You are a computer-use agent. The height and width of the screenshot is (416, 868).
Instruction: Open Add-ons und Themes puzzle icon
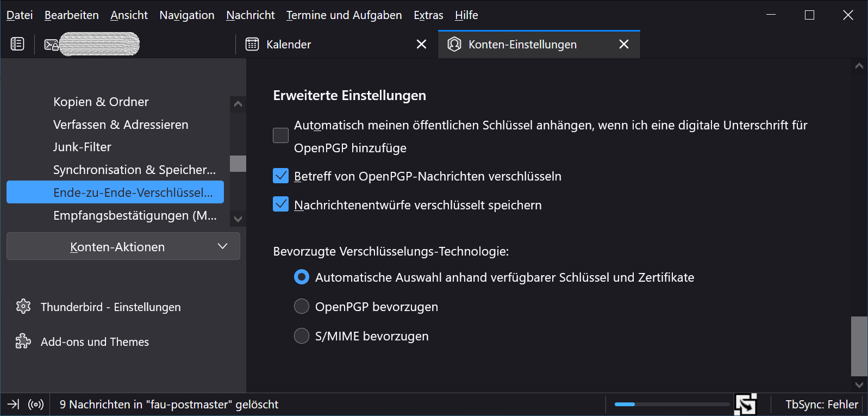tap(23, 342)
